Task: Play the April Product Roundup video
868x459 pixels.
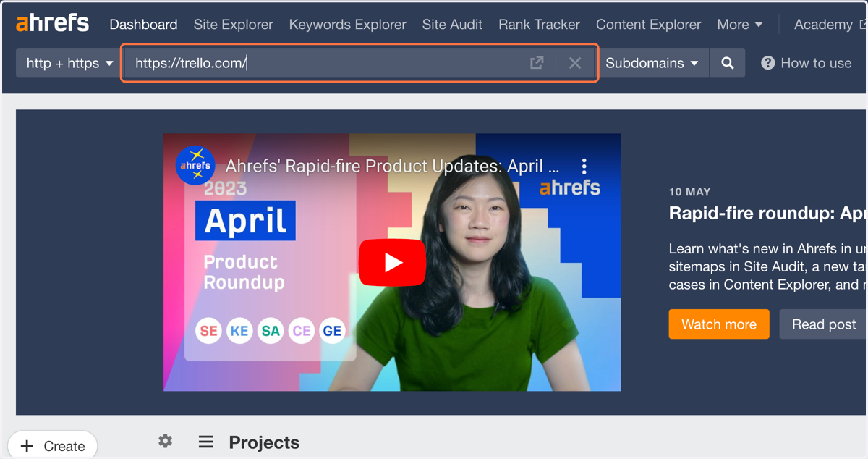Action: (x=392, y=262)
